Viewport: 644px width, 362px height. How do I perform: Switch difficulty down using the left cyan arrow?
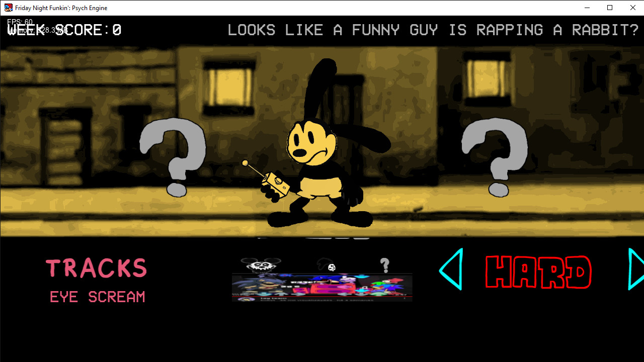450,270
